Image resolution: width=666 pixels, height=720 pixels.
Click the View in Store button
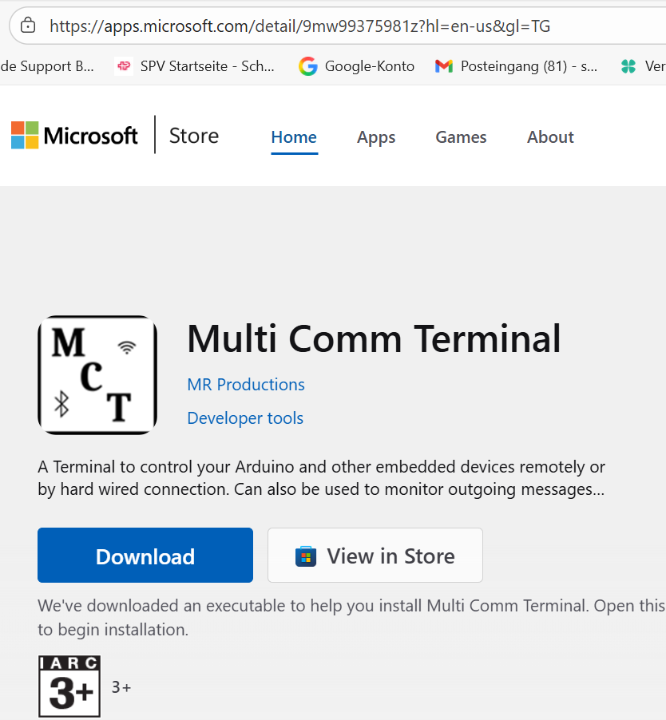point(375,556)
